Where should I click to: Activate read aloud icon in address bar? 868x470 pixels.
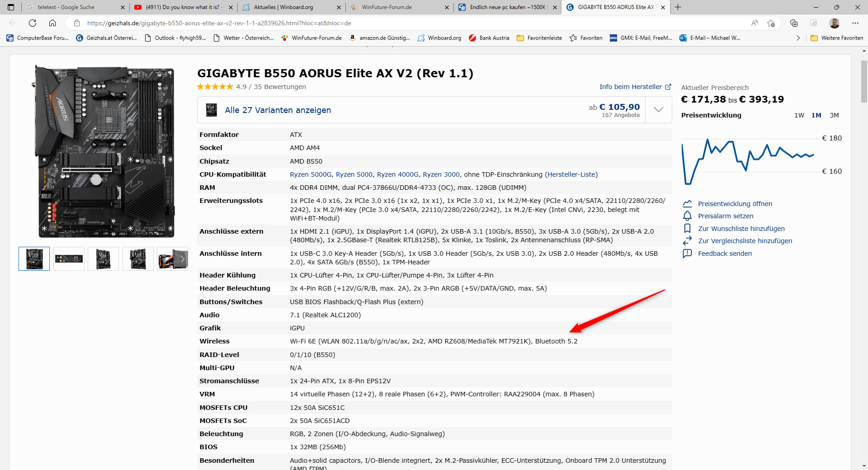755,23
